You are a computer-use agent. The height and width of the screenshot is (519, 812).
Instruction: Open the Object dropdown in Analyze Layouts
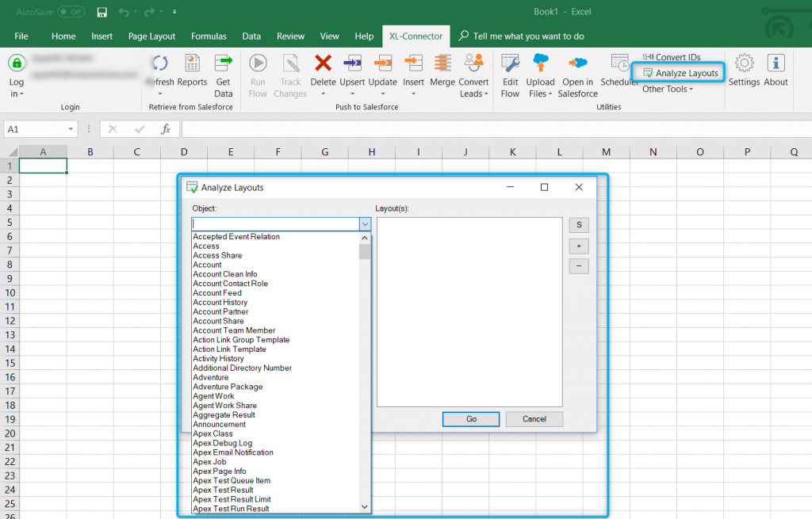click(x=364, y=224)
